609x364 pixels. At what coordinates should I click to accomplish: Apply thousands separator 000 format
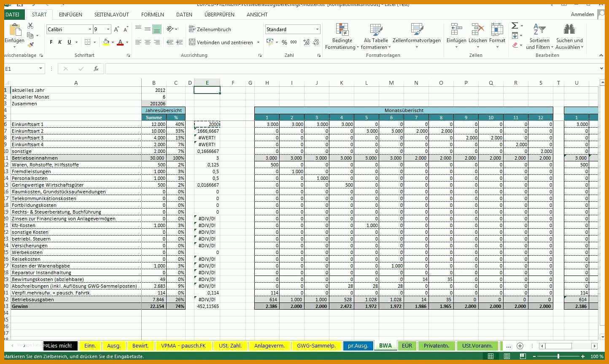(294, 42)
